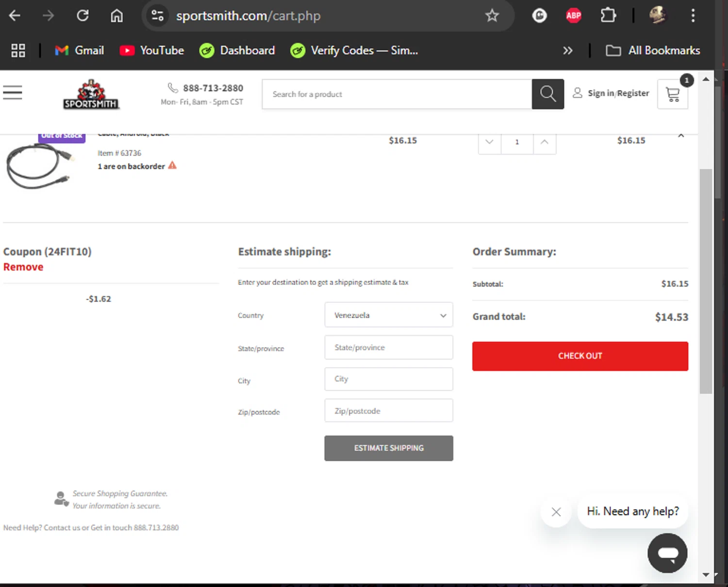Image resolution: width=728 pixels, height=587 pixels.
Task: Click the page scroll-down arrow
Action: coord(706,575)
